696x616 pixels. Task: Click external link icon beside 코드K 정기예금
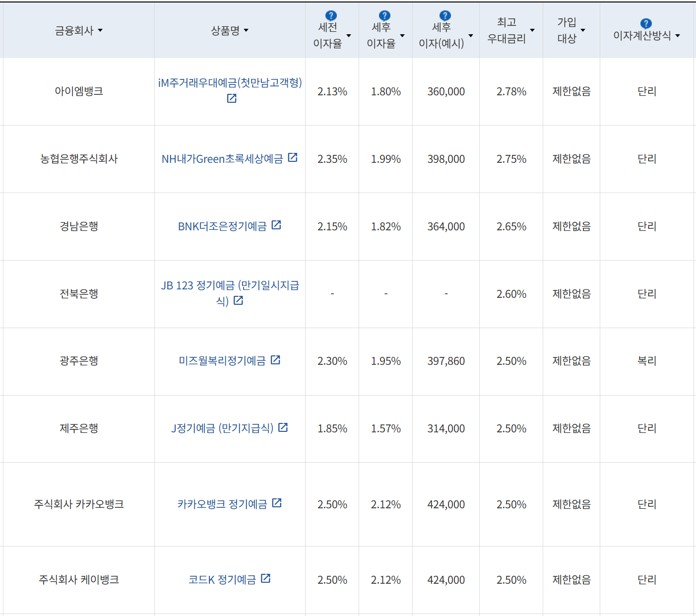(x=266, y=579)
